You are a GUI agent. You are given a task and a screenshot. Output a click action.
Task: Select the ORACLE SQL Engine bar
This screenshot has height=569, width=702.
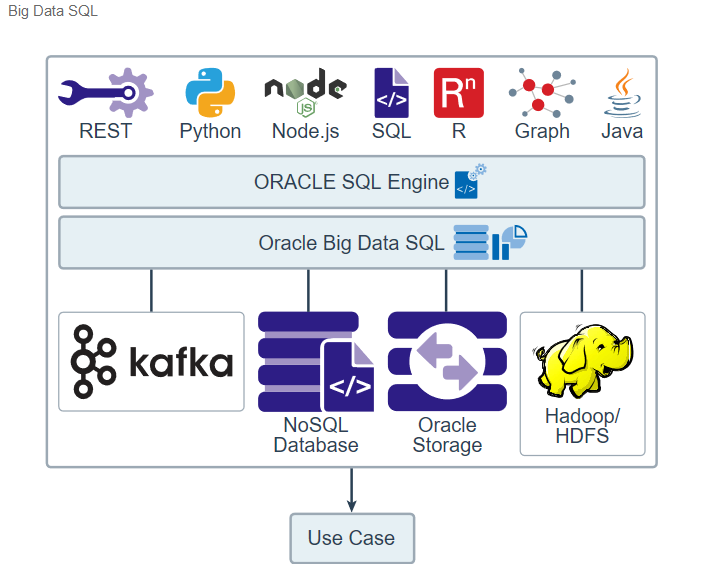tap(352, 182)
